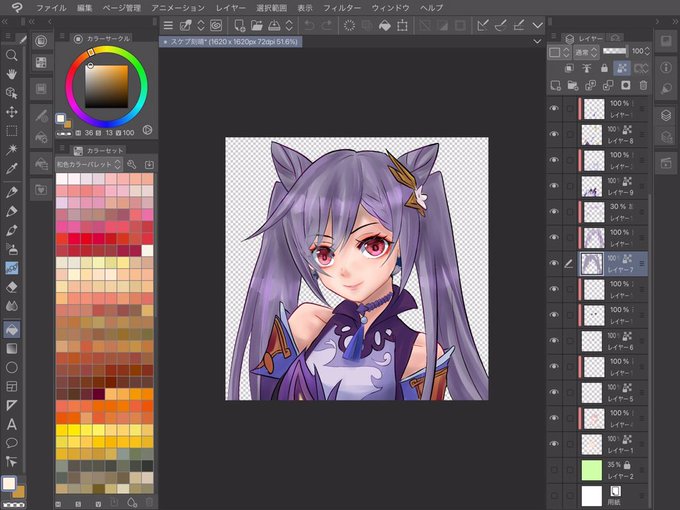
Task: Select the Hand move-view tool
Action: click(12, 74)
